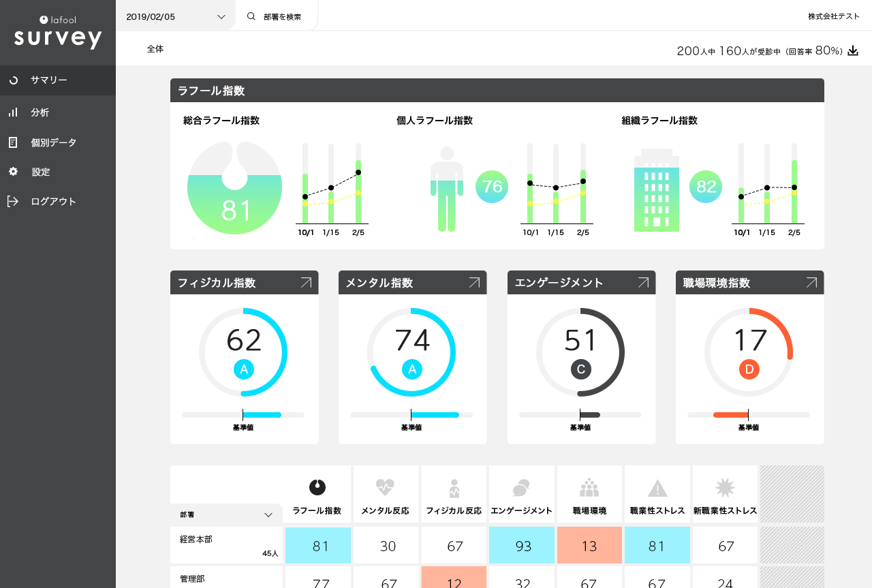Expand the エンゲージメント card arrow icon
Screen dimensions: 872x588
(643, 283)
